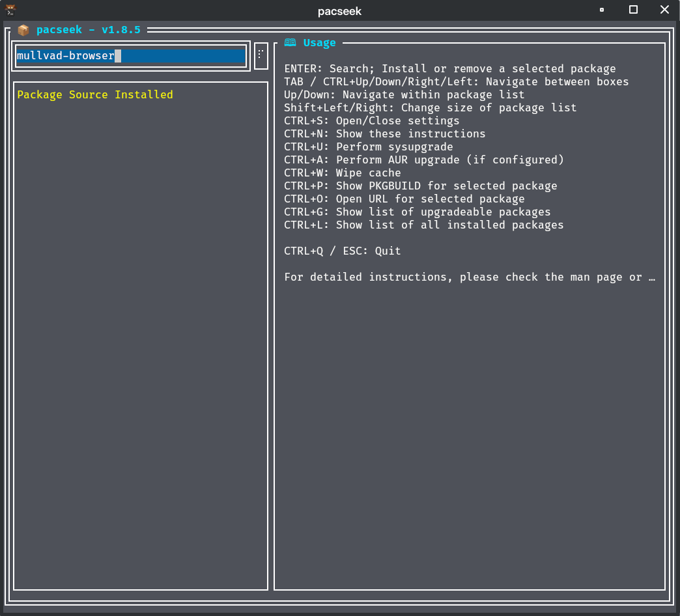This screenshot has height=616, width=680.
Task: Click the 'CTRL+N: Show these instructions' line
Action: click(385, 133)
